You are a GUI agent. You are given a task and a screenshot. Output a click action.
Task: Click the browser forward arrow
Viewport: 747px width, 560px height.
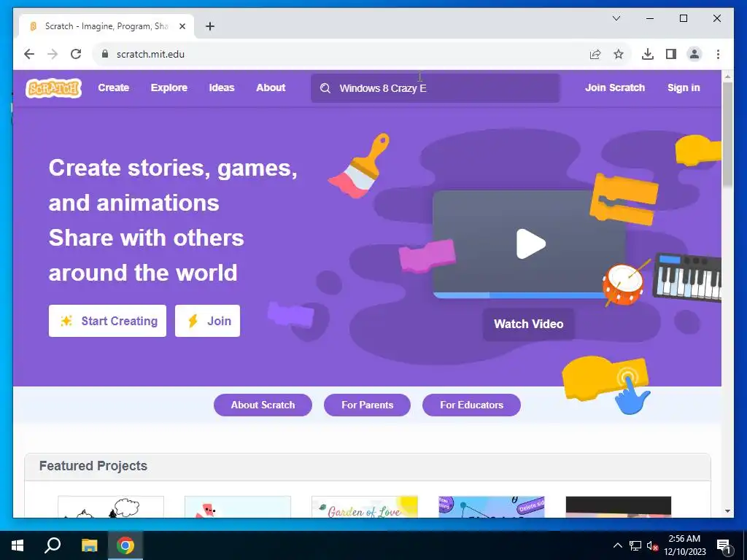pos(53,54)
